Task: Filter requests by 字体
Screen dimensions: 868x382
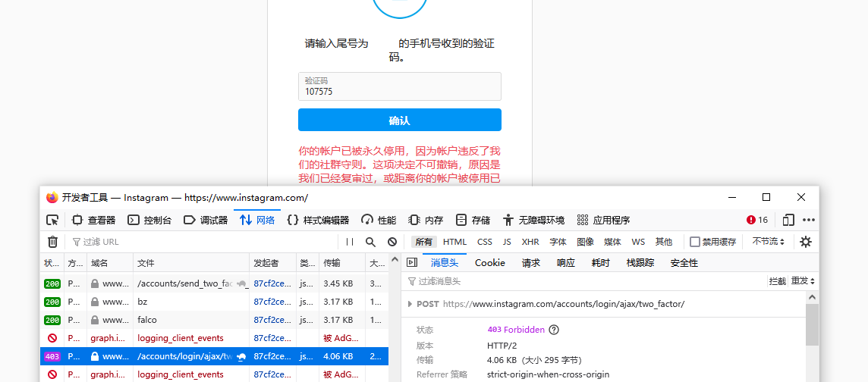Action: 558,242
